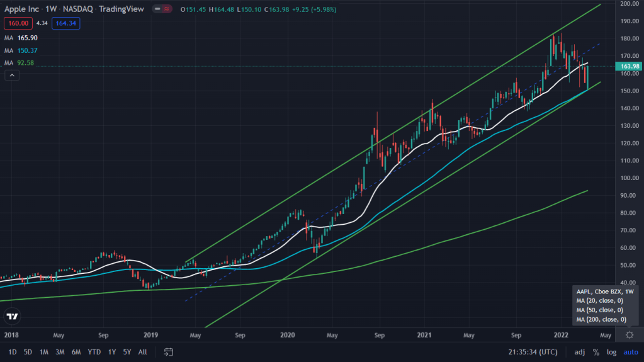Click the red sell price 160.00 button

18,23
